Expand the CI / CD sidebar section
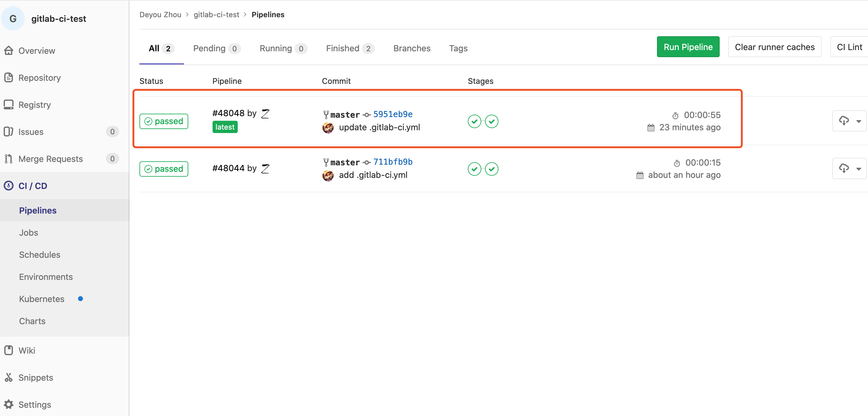The image size is (868, 416). [33, 186]
